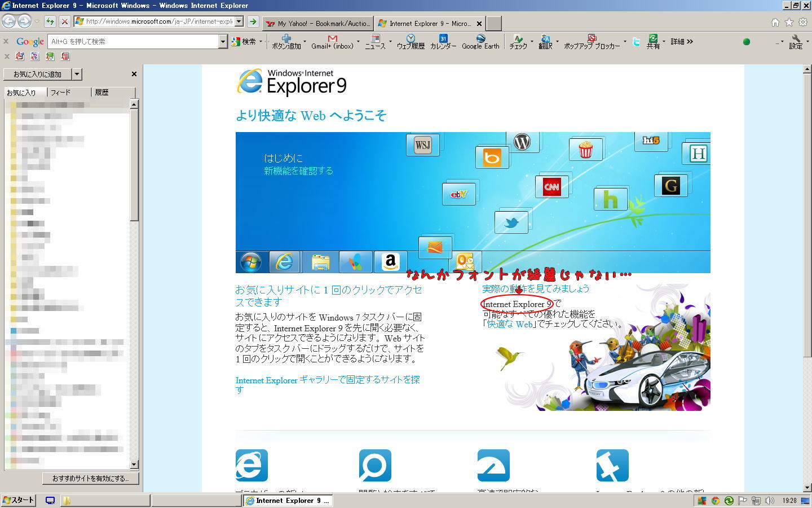Open the お気に入りサイトに 1 回のクリック heading link
This screenshot has height=508, width=812.
tap(329, 296)
